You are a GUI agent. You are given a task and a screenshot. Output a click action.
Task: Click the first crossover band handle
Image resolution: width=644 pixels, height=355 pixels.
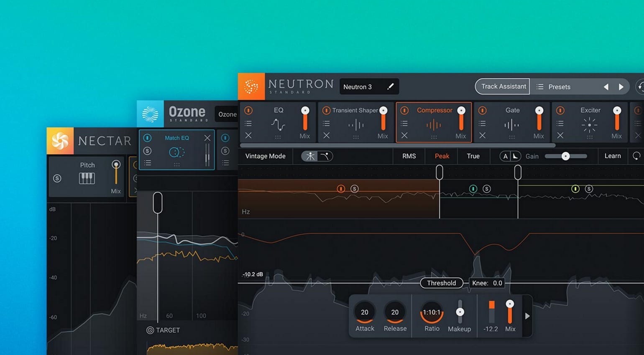tap(440, 172)
